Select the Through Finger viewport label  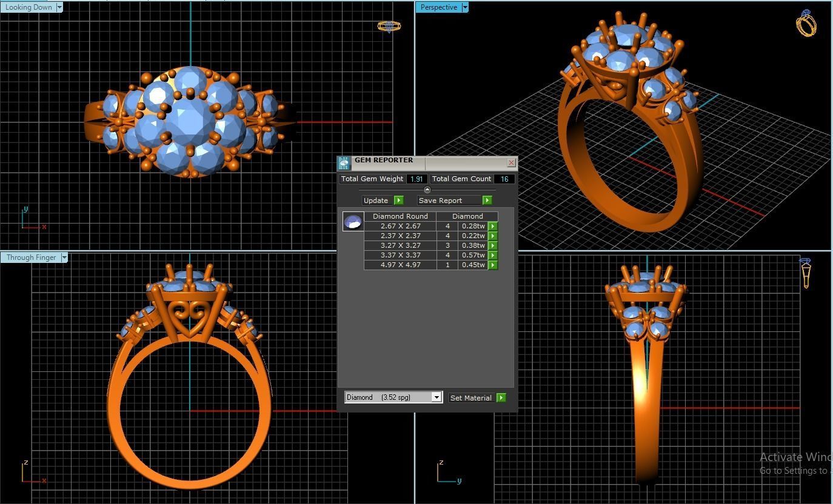pyautogui.click(x=31, y=257)
